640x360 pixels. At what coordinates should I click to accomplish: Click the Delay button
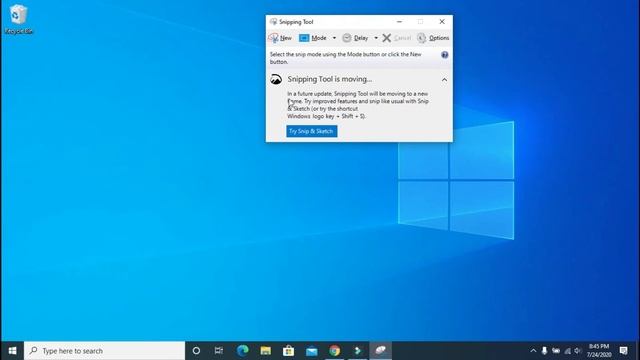pos(355,38)
